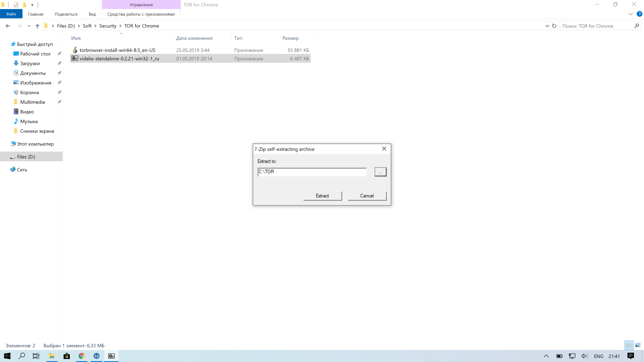Go up one folder level
Viewport: 644px width, 362px height.
pyautogui.click(x=37, y=26)
